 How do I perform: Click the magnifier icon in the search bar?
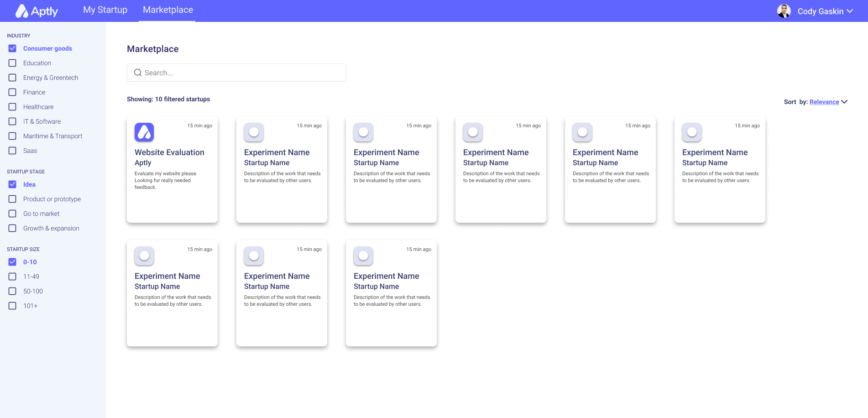[x=138, y=73]
